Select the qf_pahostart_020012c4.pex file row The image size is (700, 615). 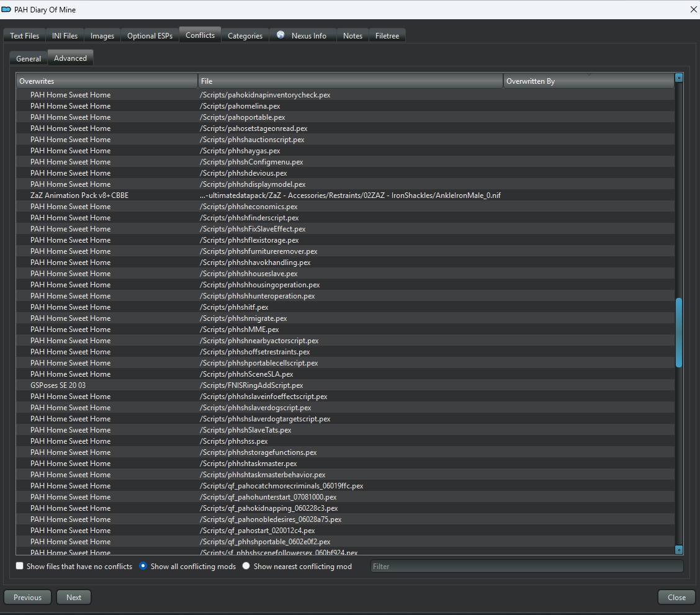(x=345, y=530)
